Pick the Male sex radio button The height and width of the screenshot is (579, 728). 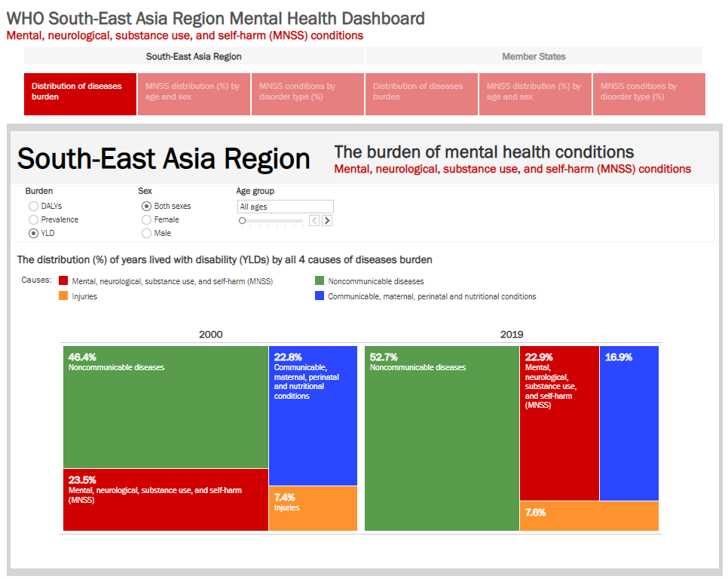pos(146,233)
